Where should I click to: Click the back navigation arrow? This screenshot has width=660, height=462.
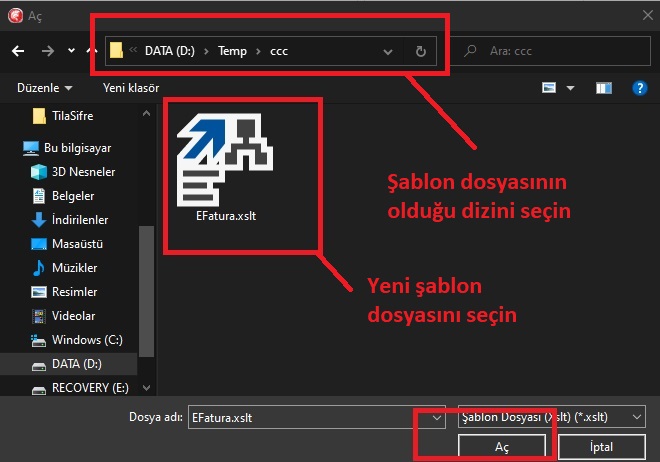(18, 50)
